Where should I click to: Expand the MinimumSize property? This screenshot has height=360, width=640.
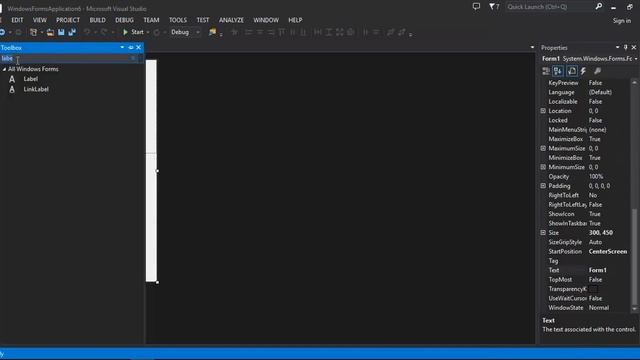[543, 167]
